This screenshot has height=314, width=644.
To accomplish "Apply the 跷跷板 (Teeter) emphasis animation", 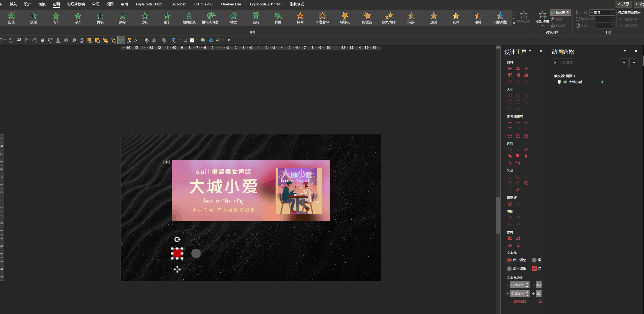I will coord(345,18).
